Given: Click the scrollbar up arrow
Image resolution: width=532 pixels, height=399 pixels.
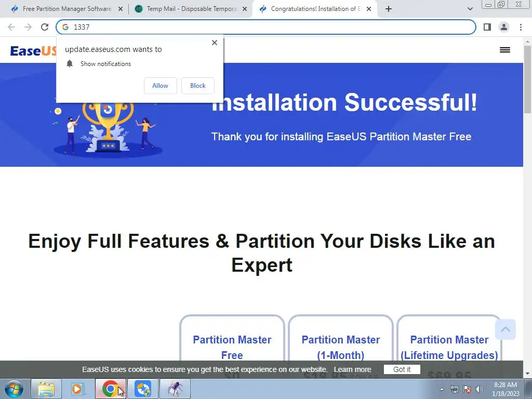Looking at the screenshot, I should click(527, 42).
